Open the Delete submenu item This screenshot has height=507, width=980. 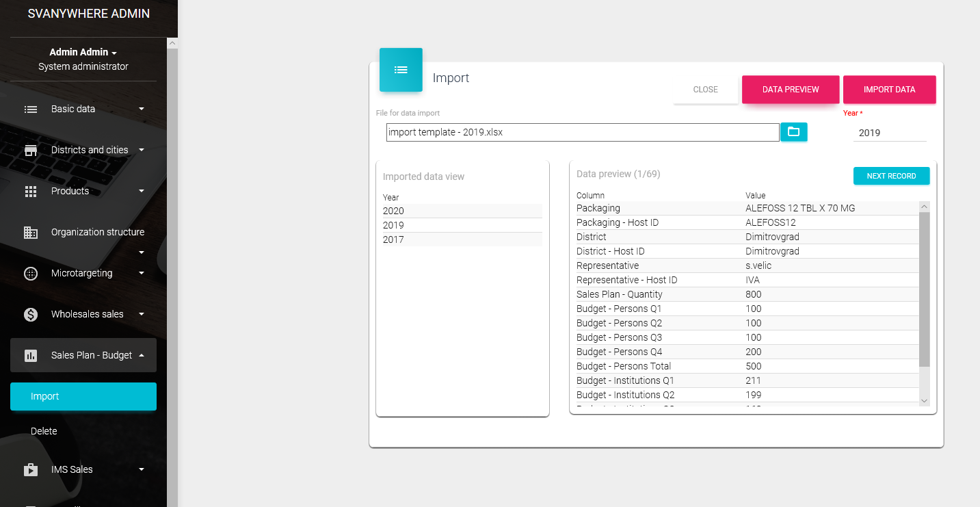[44, 431]
